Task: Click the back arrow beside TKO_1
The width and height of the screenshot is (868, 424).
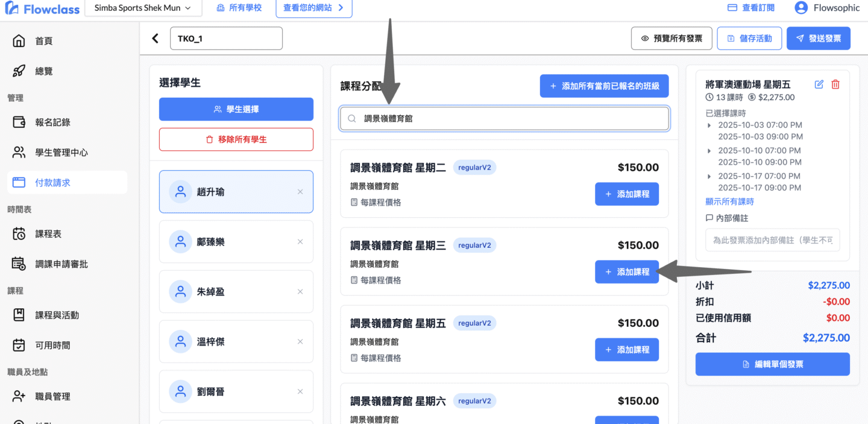Action: [x=156, y=39]
